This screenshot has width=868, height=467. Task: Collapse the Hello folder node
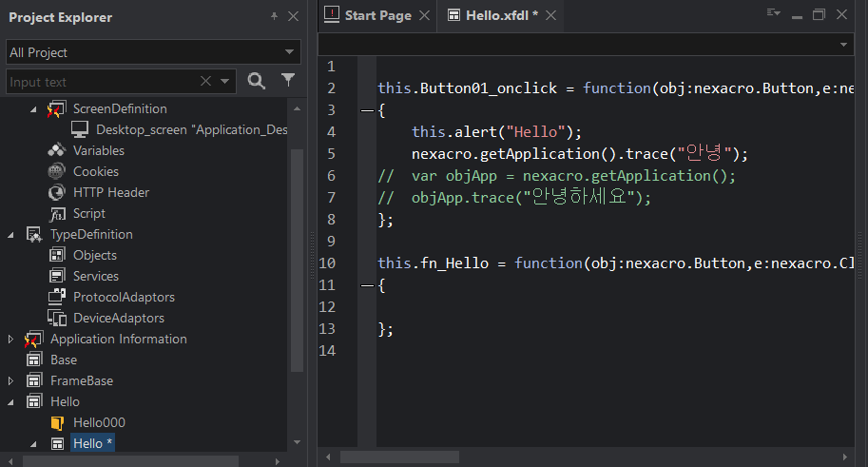10,402
